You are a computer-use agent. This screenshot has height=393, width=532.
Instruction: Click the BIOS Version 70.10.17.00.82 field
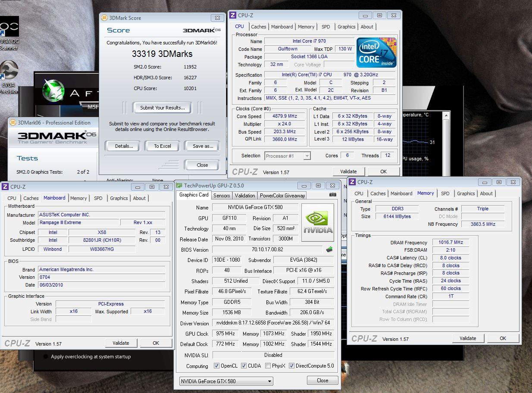tap(267, 250)
